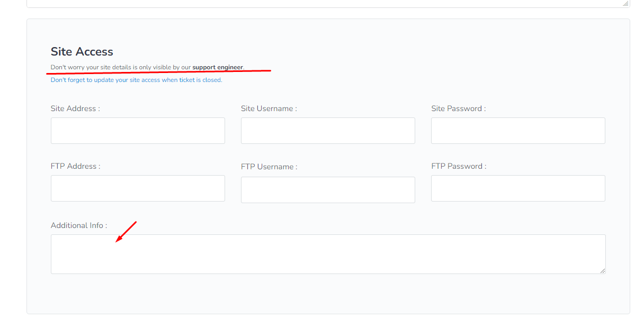Focus the FTP Username input box
644x319 pixels.
pyautogui.click(x=328, y=190)
